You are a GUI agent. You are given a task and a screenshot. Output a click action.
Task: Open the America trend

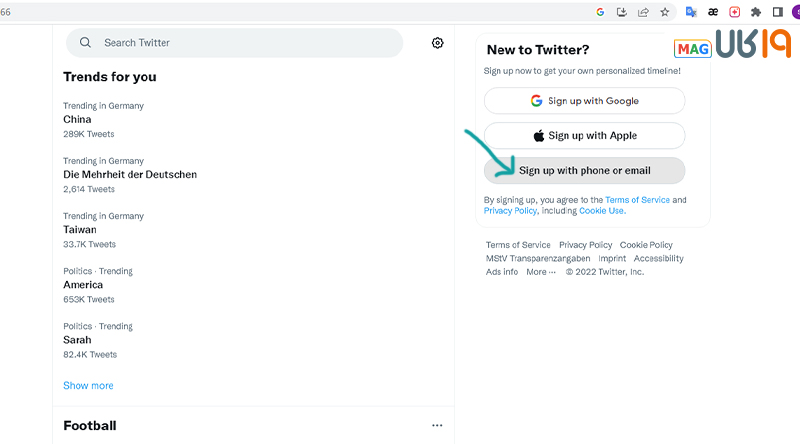(x=83, y=285)
